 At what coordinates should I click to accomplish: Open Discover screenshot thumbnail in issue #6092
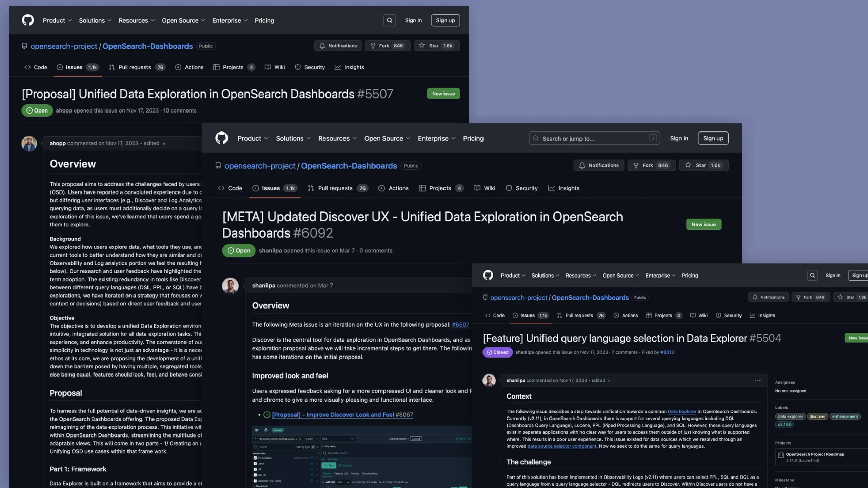coord(362,457)
